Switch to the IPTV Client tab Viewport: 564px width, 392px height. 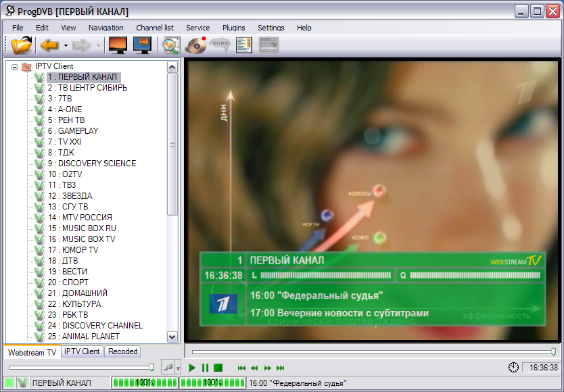point(82,351)
